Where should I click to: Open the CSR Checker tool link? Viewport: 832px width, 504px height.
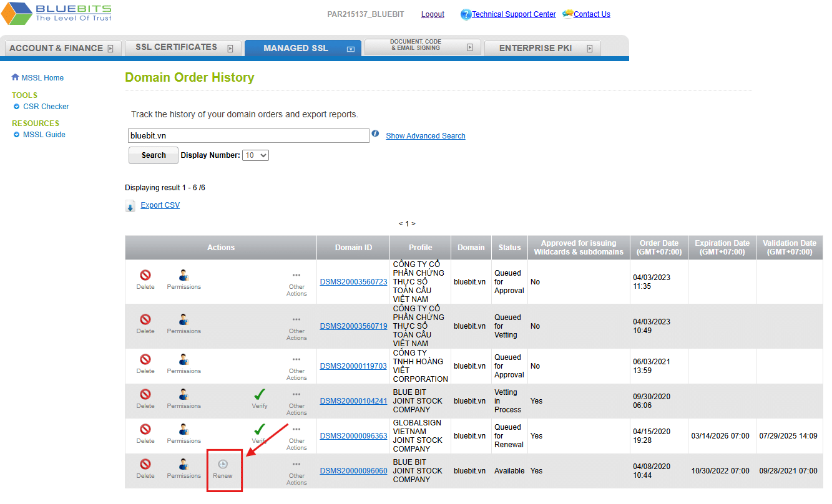click(46, 107)
